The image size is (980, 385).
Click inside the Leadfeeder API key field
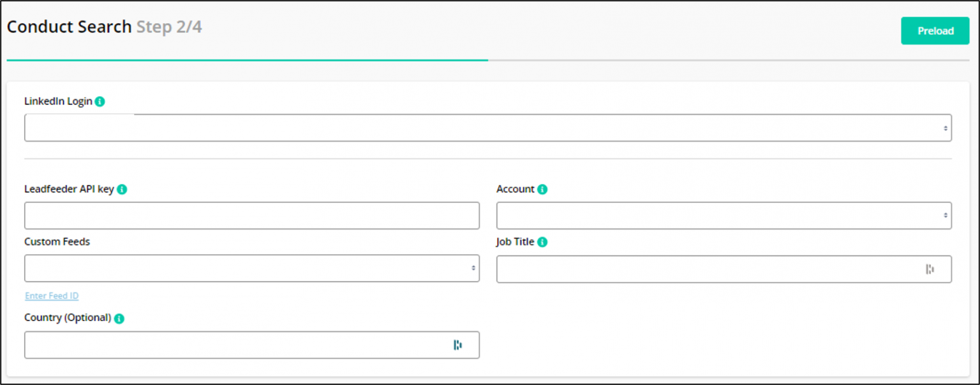tap(252, 215)
